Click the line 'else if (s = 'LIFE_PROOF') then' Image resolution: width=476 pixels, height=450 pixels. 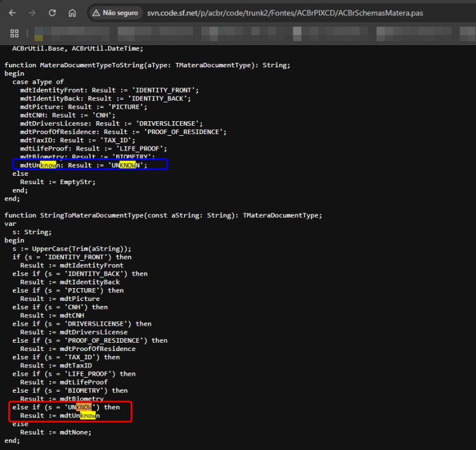[74, 374]
